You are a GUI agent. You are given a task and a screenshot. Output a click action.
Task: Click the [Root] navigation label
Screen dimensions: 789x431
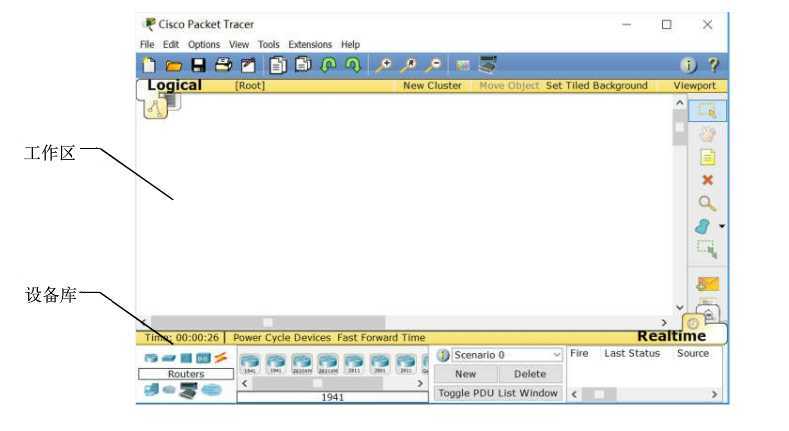[250, 85]
